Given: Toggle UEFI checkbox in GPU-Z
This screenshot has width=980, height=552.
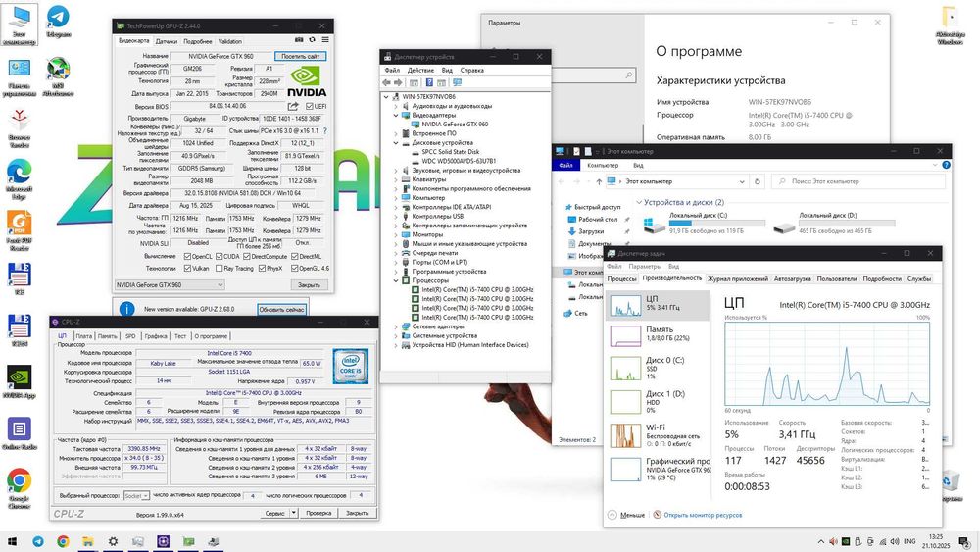Looking at the screenshot, I should click(310, 106).
